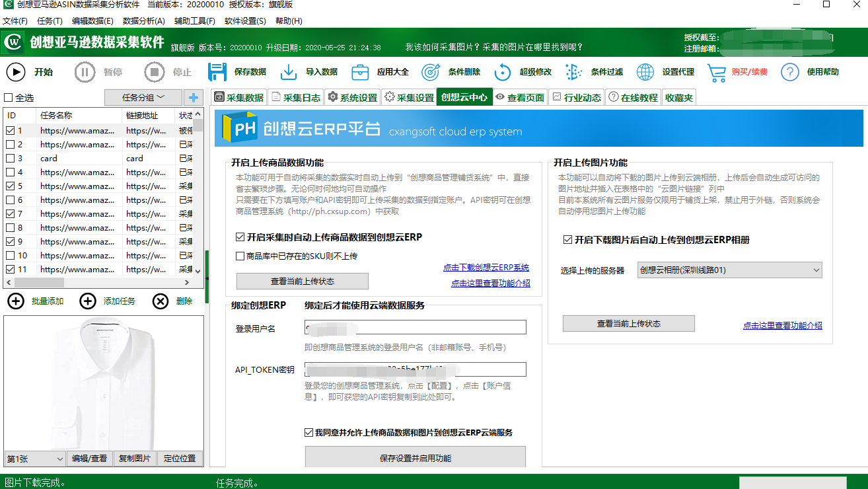868x489 pixels.
Task: Check the checkbox for task ID 10
Action: point(10,256)
